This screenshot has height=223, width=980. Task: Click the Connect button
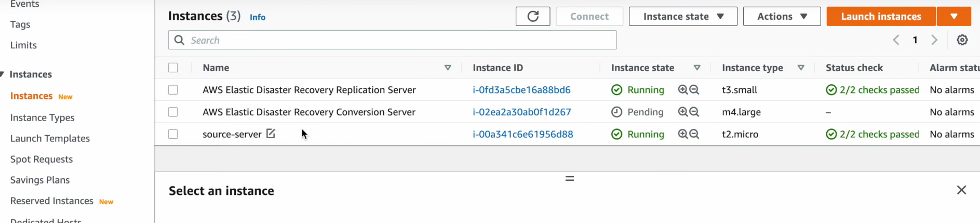(x=589, y=16)
